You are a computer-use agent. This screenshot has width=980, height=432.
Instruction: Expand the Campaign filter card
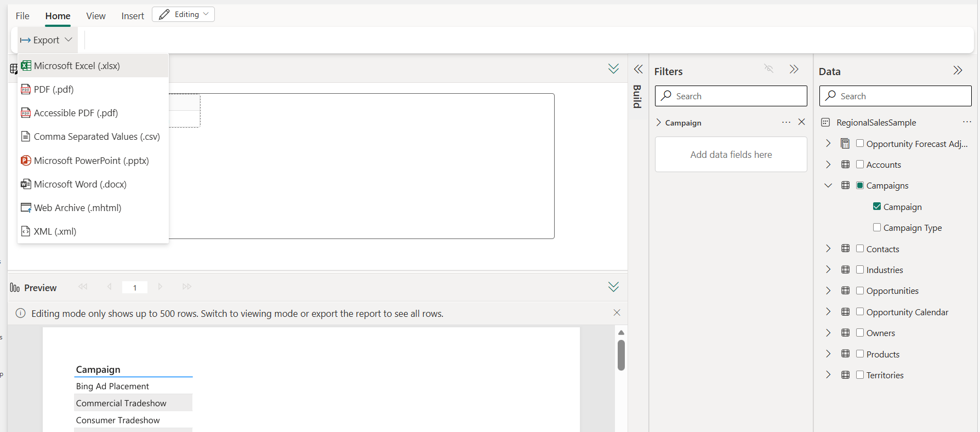658,122
